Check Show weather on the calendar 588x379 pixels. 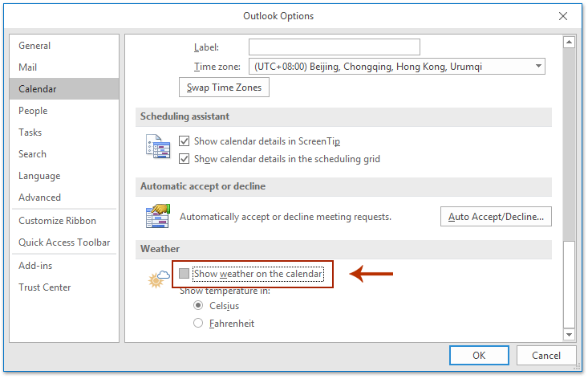click(x=184, y=274)
